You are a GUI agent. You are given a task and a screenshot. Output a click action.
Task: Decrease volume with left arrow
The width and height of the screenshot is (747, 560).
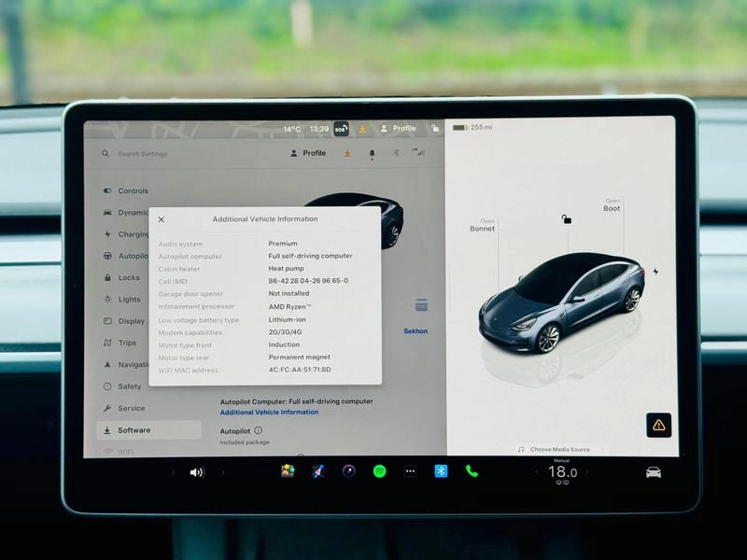[173, 472]
